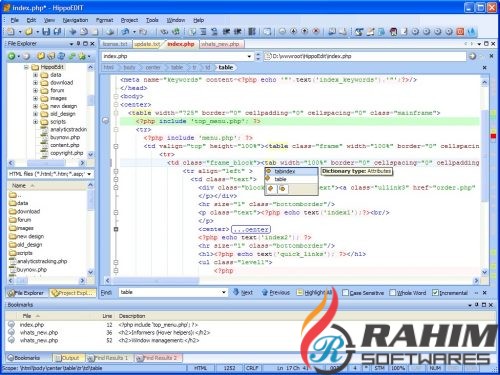Click first icon below autocomplete list
Image resolution: width=500 pixels, height=375 pixels.
click(x=271, y=189)
